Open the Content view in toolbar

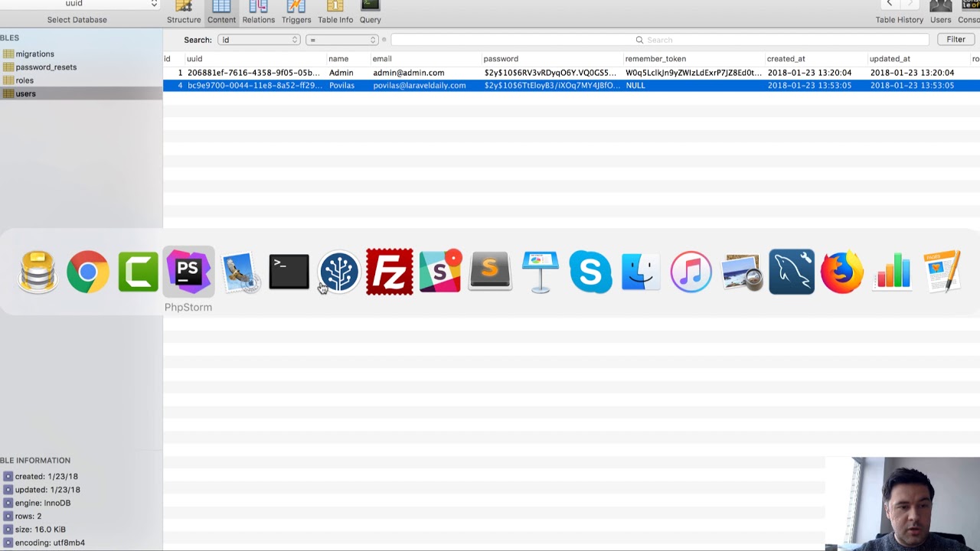[x=221, y=12]
